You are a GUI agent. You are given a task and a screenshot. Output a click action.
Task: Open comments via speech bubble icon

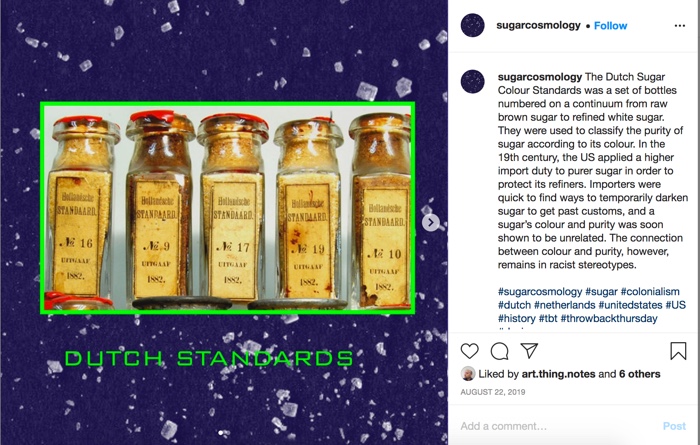499,351
